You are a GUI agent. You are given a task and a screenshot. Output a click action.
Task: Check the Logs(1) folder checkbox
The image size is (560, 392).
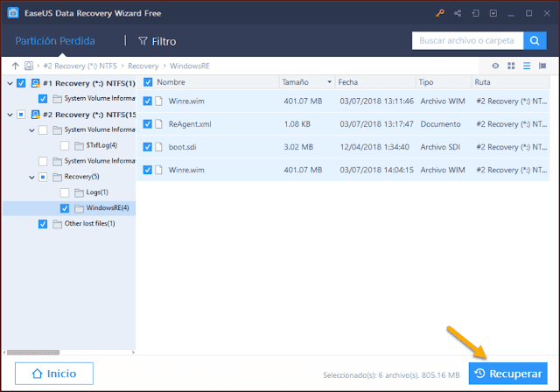point(65,192)
